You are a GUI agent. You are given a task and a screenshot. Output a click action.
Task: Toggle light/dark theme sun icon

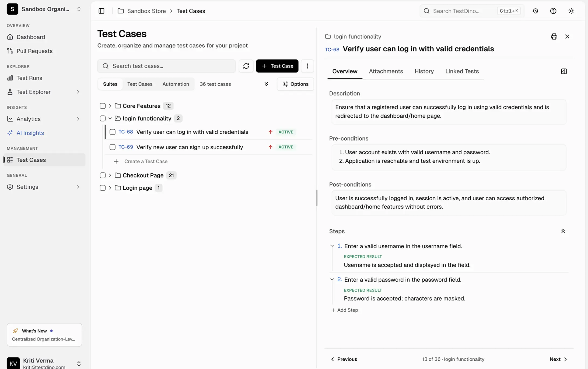pos(571,11)
